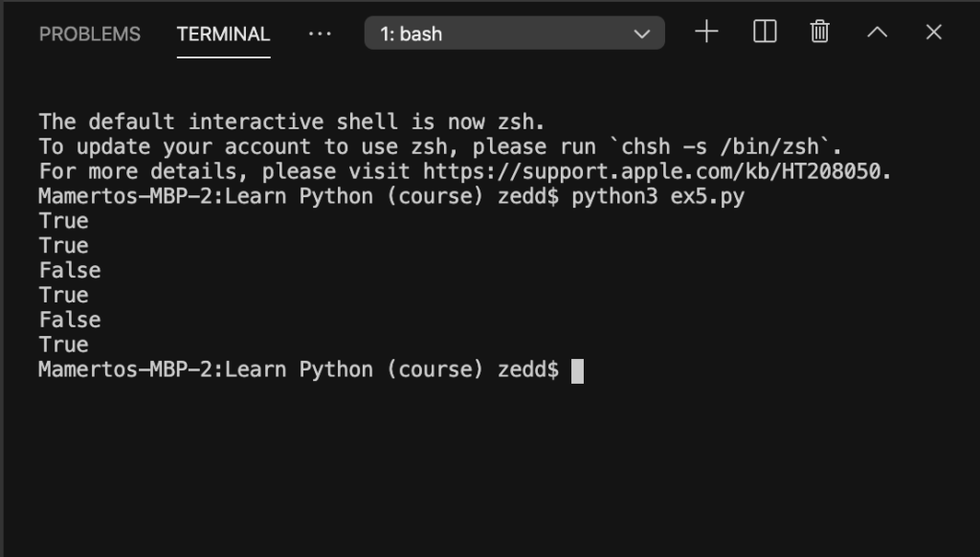
Task: Split the terminal pane
Action: 765,32
